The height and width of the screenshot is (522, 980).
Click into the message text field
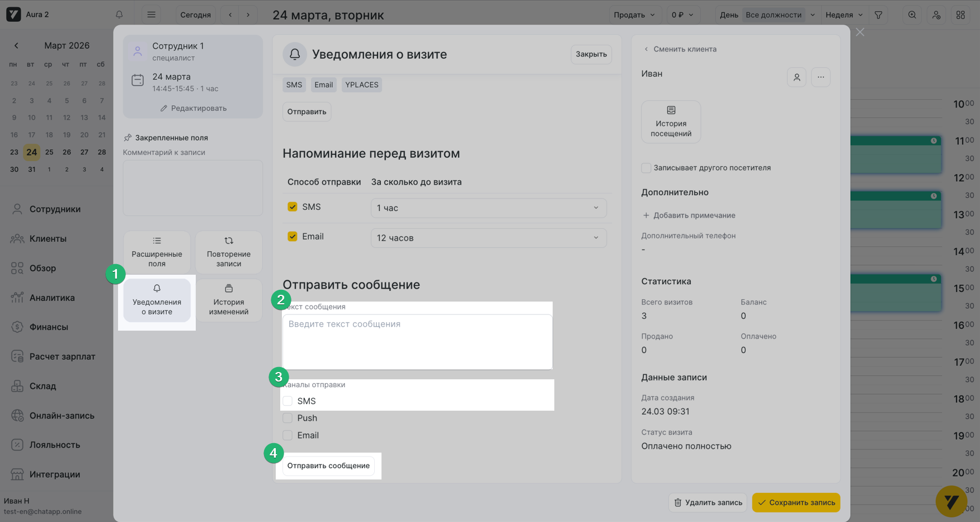(417, 342)
